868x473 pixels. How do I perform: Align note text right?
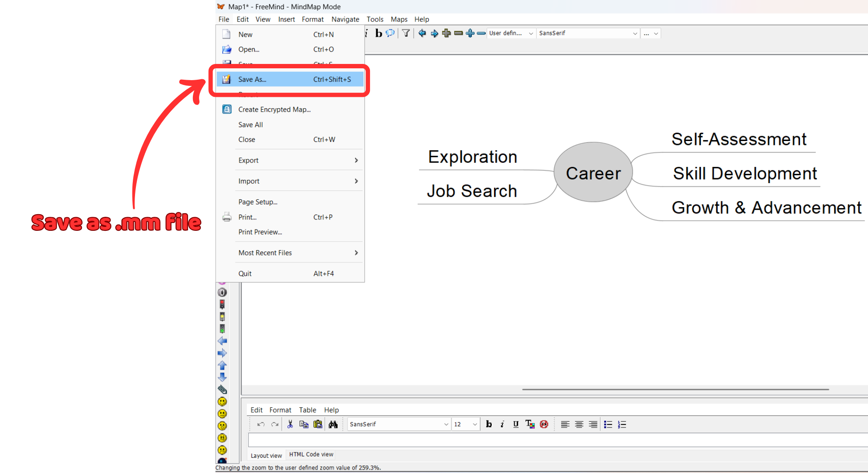coord(593,424)
